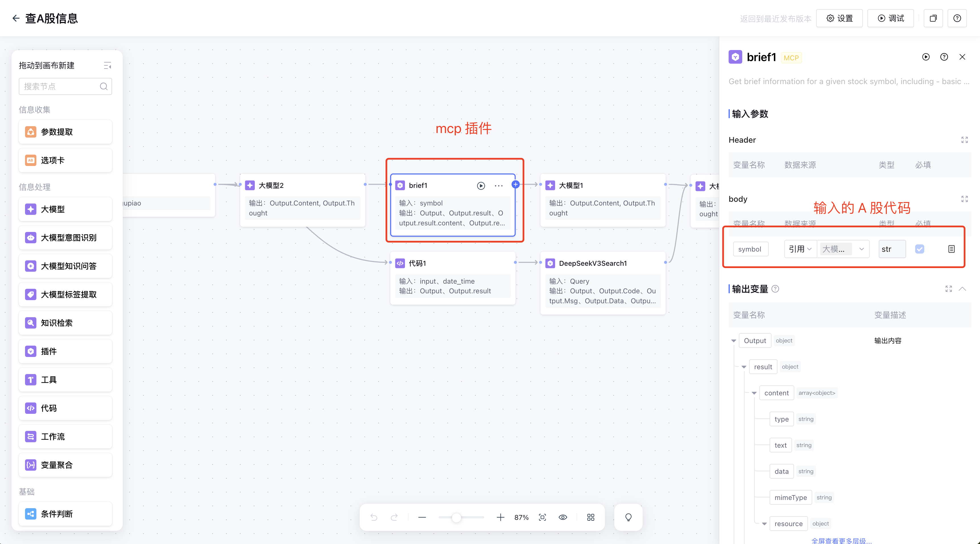Click the run icon on brief1 node
This screenshot has height=544, width=980.
coord(481,186)
